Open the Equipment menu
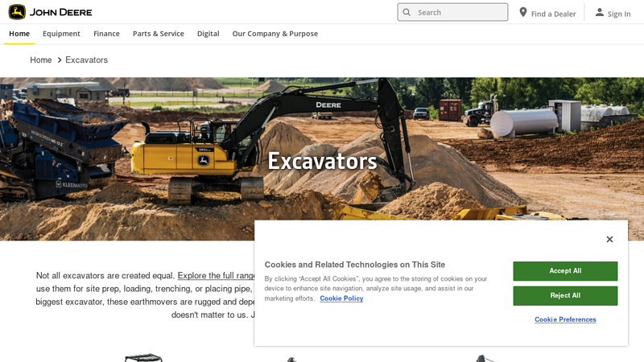 pos(61,34)
